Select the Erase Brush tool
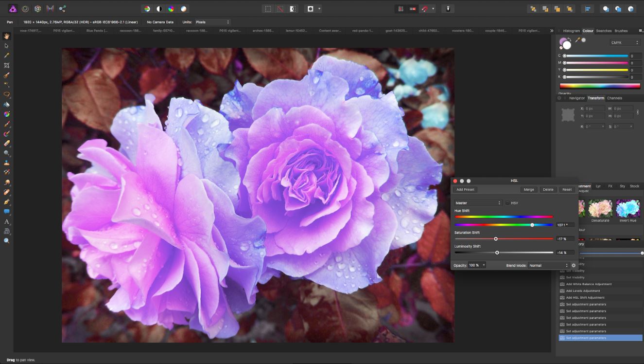 [x=7, y=143]
